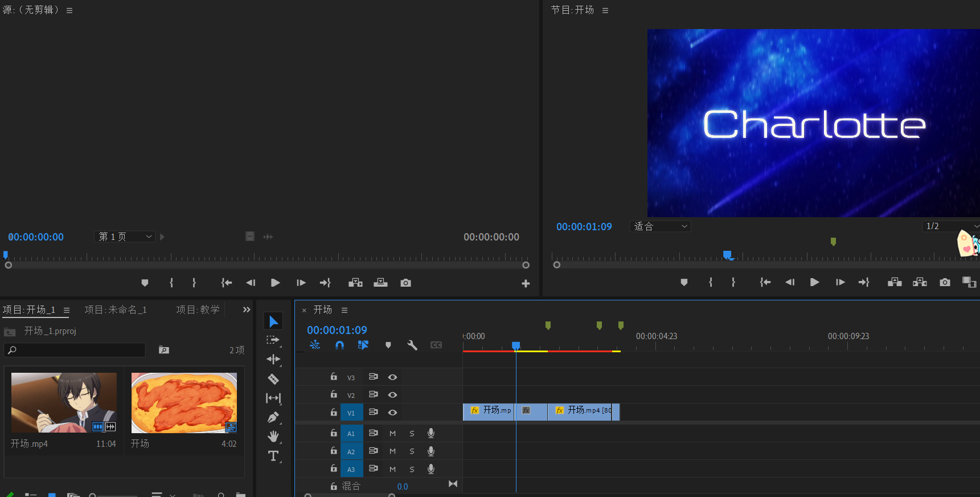Select the Selection tool arrow
980x497 pixels.
[273, 321]
